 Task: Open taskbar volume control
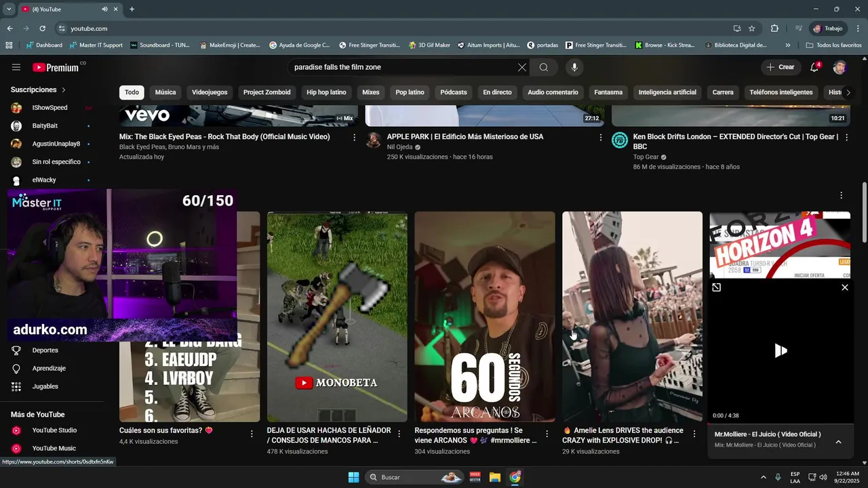pos(823,477)
